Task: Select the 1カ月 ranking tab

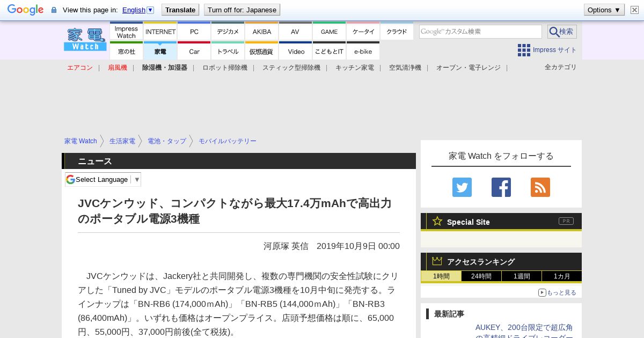Action: point(562,276)
